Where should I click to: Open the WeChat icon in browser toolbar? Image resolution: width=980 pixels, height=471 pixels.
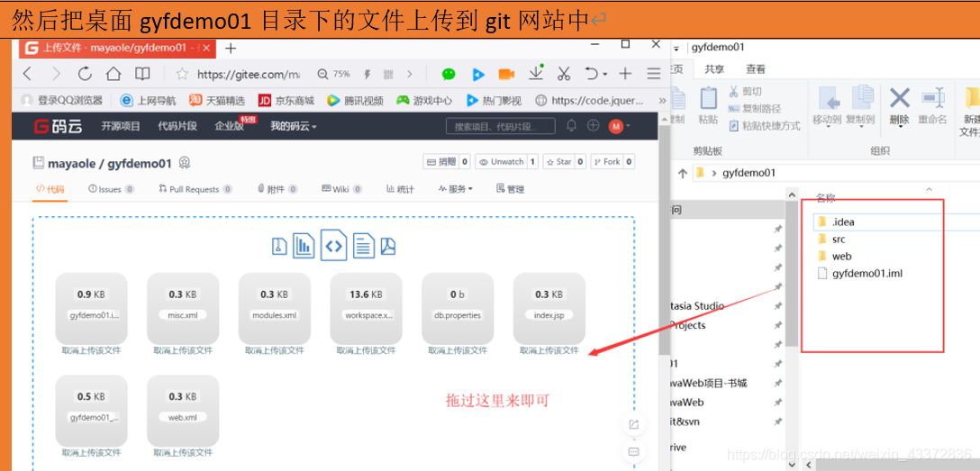pos(449,74)
